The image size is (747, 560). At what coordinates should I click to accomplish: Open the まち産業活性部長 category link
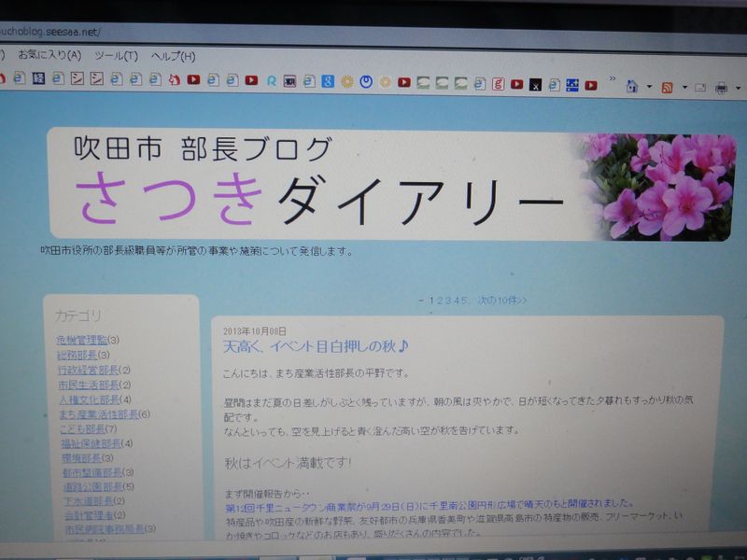pos(99,414)
